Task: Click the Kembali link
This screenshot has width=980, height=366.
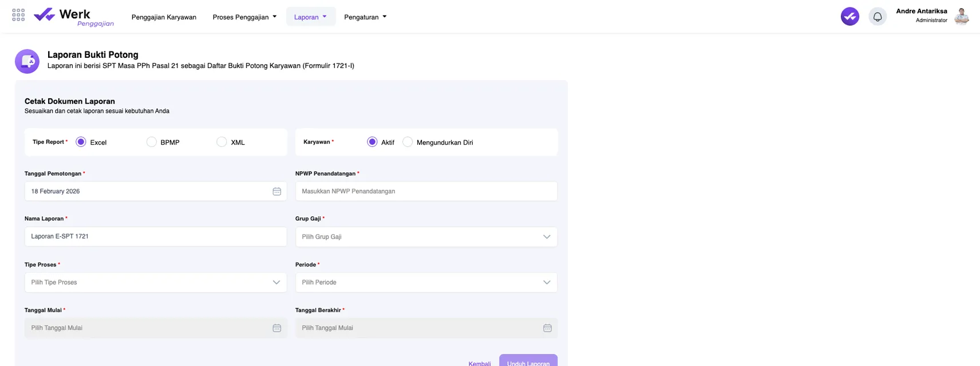Action: 479,363
